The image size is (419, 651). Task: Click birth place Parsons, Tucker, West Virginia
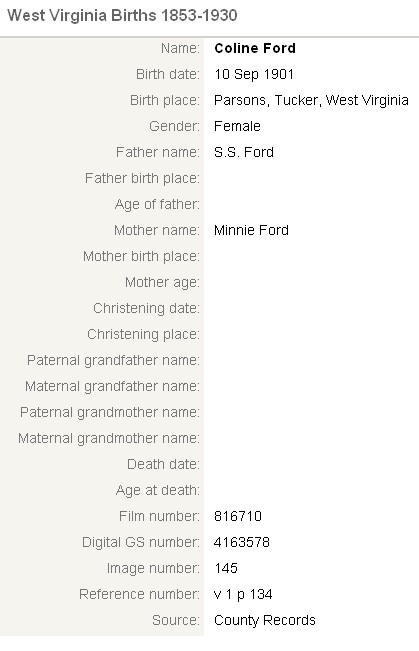click(x=311, y=100)
